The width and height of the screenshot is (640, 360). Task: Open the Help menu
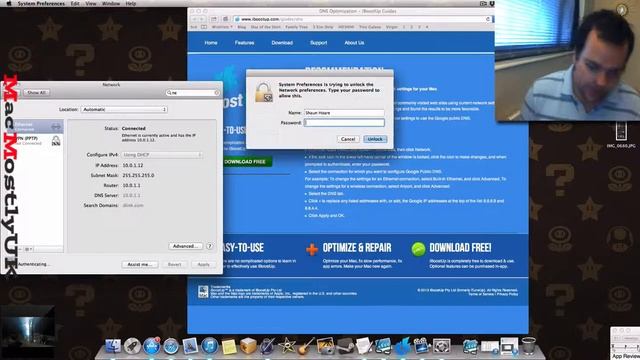pos(131,3)
